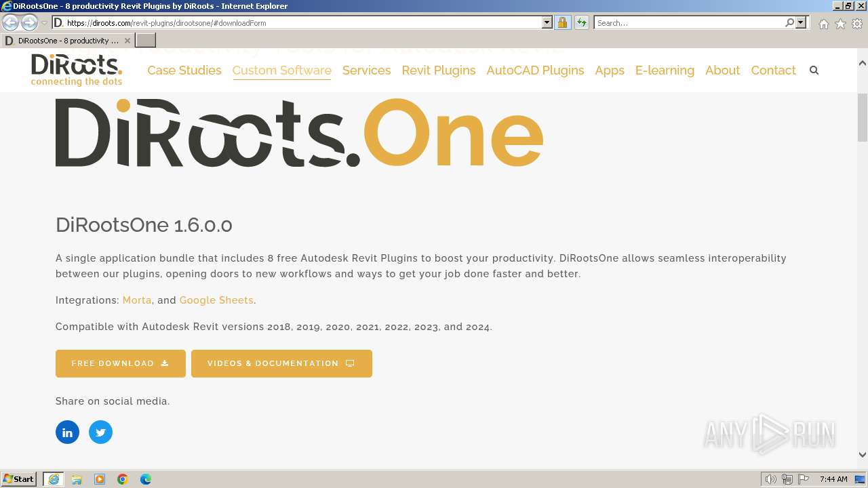Open the AutoCAD Plugins menu item
The width and height of the screenshot is (868, 488).
pyautogui.click(x=535, y=70)
